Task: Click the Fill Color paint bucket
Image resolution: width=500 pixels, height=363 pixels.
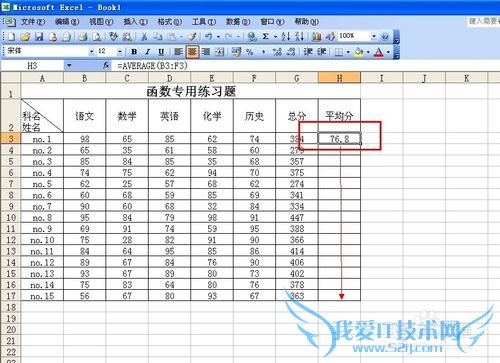Action: pyautogui.click(x=359, y=52)
